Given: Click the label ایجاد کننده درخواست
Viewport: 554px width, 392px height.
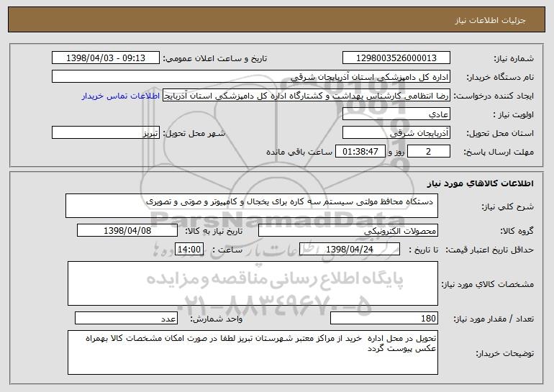Looking at the screenshot, I should pyautogui.click(x=494, y=96).
